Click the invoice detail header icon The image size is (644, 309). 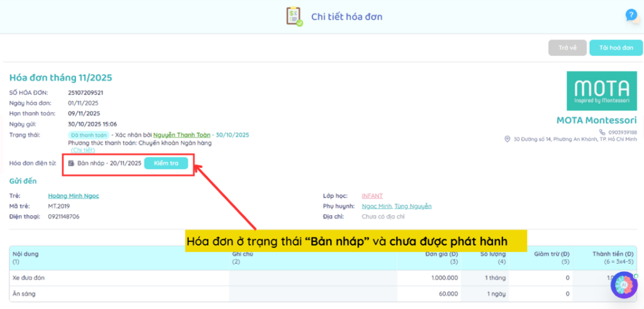294,16
